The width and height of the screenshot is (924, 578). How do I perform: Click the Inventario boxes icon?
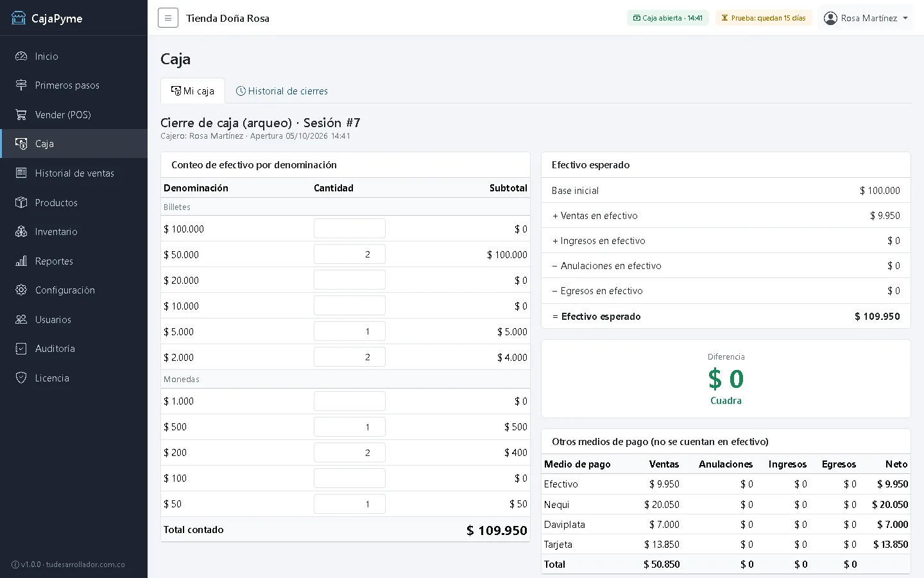tap(21, 231)
